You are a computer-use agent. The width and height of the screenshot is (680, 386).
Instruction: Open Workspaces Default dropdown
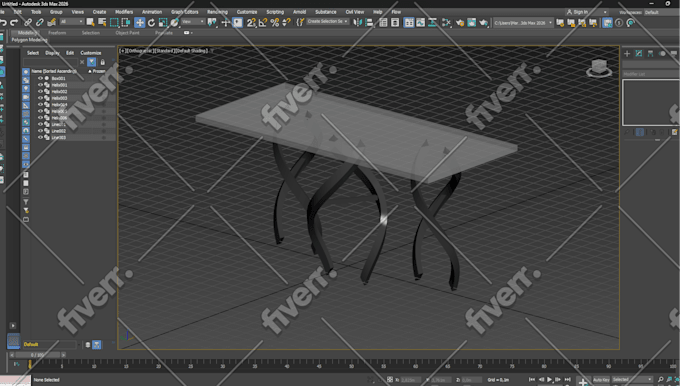point(661,12)
